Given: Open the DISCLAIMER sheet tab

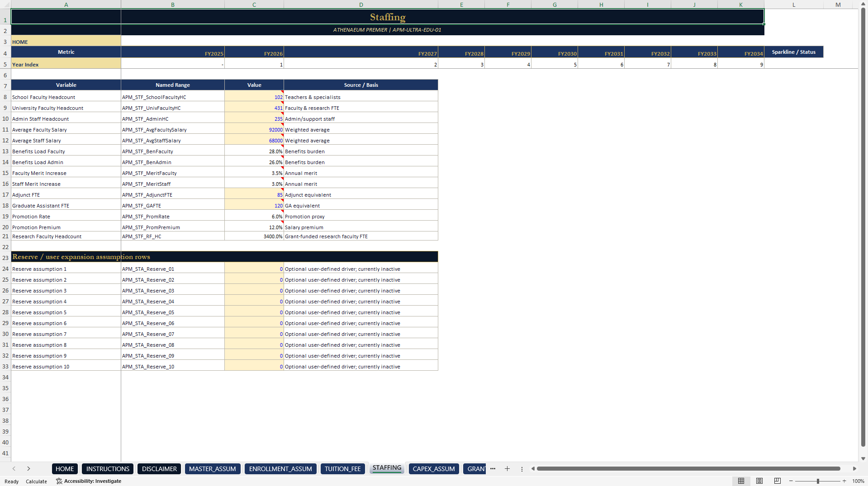Looking at the screenshot, I should (159, 469).
